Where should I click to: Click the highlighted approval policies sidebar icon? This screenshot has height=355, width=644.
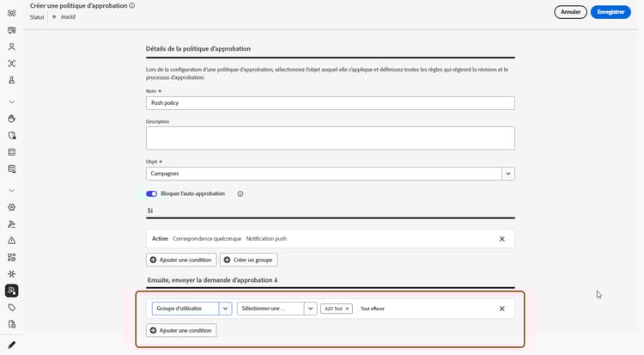11,291
